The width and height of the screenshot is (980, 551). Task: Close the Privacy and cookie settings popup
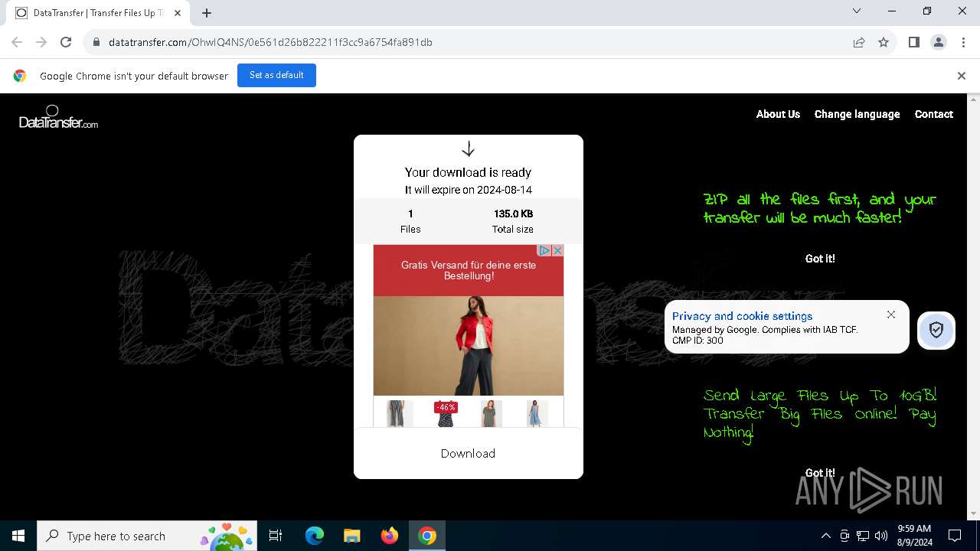tap(890, 315)
